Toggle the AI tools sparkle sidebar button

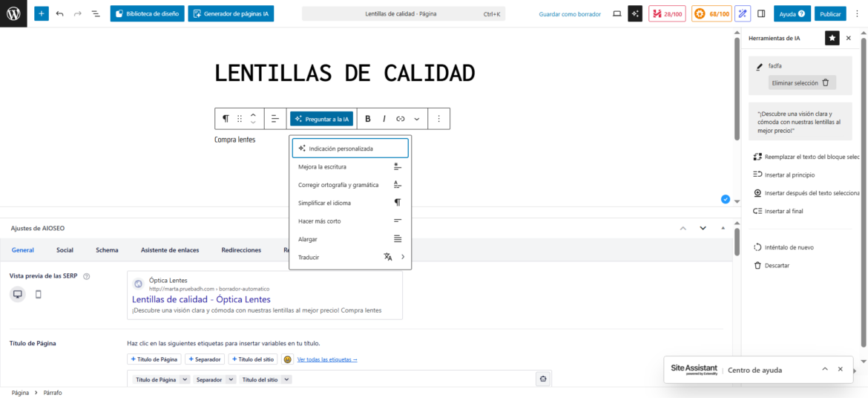[635, 14]
